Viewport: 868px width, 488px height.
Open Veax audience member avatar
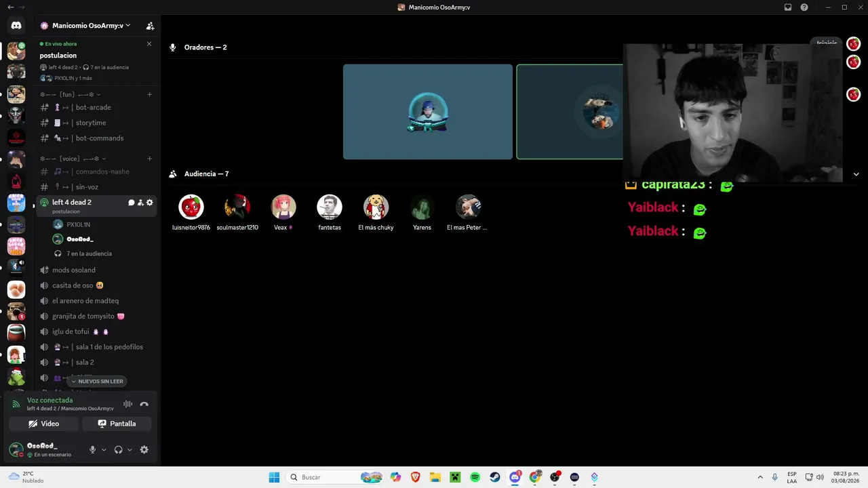coord(283,207)
